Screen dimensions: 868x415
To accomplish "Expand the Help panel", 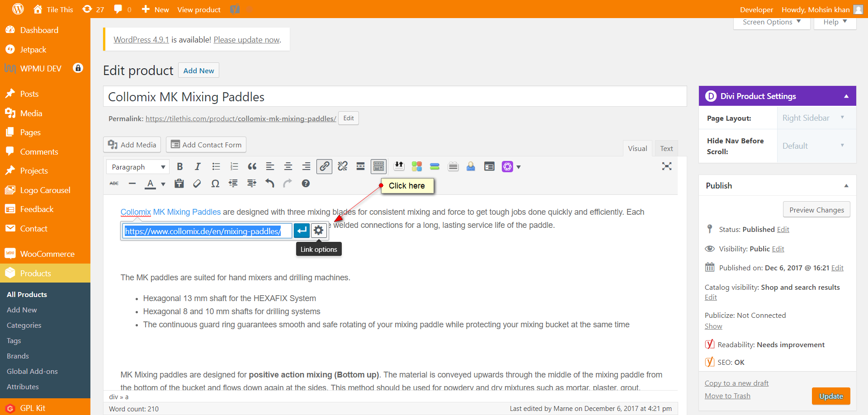I will point(835,22).
